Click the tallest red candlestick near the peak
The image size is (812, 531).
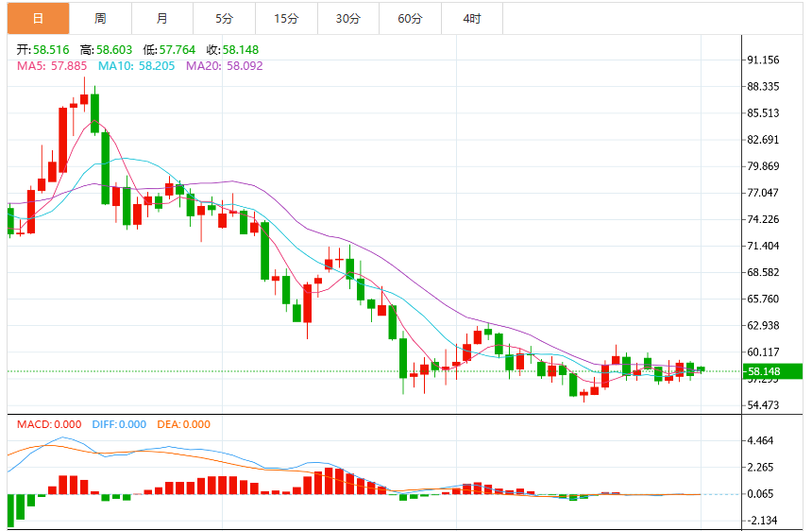coord(63,140)
